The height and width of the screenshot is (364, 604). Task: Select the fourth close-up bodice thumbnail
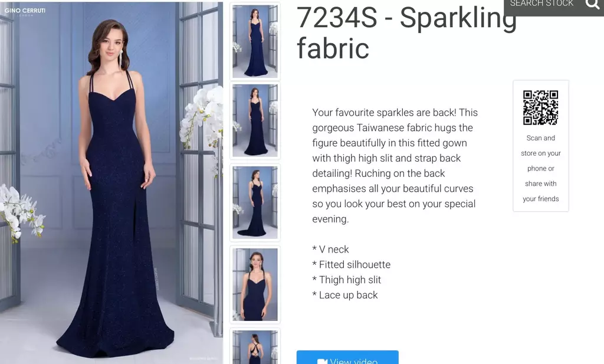pos(255,285)
